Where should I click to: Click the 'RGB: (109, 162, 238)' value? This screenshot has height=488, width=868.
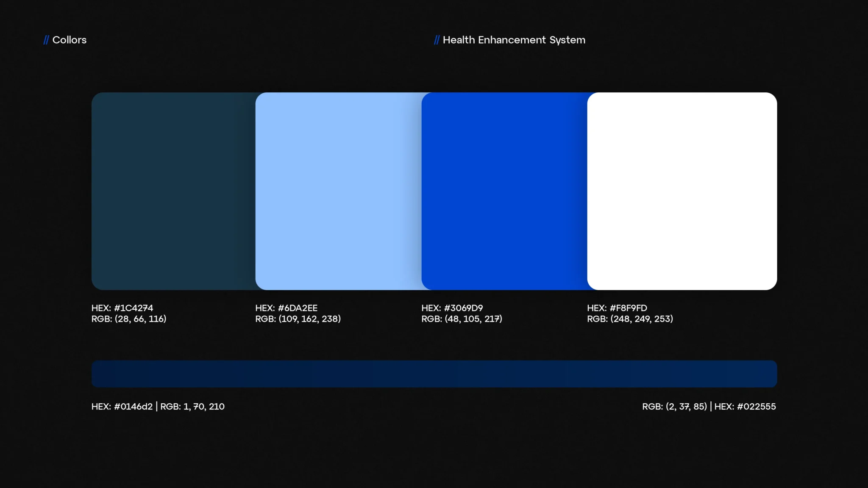298,319
